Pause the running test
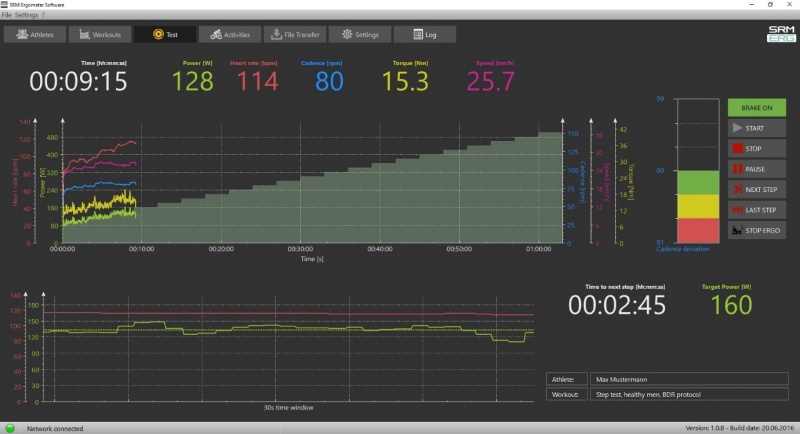The image size is (800, 434). tap(757, 169)
